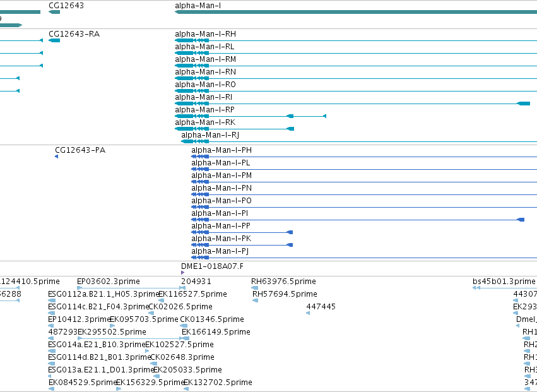Image resolution: width=537 pixels, height=392 pixels.
Task: Click the EK095703.5prime EST label
Action: (144, 319)
